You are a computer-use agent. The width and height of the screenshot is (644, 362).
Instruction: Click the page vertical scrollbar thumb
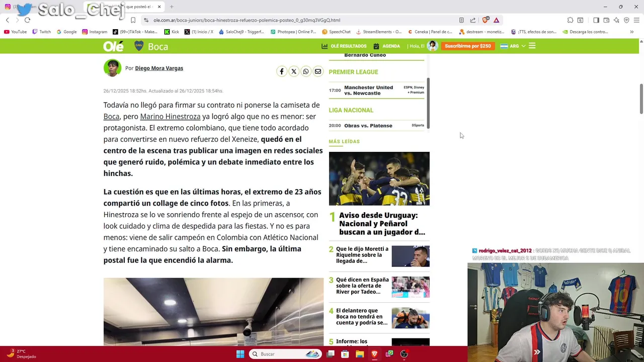pos(641,99)
